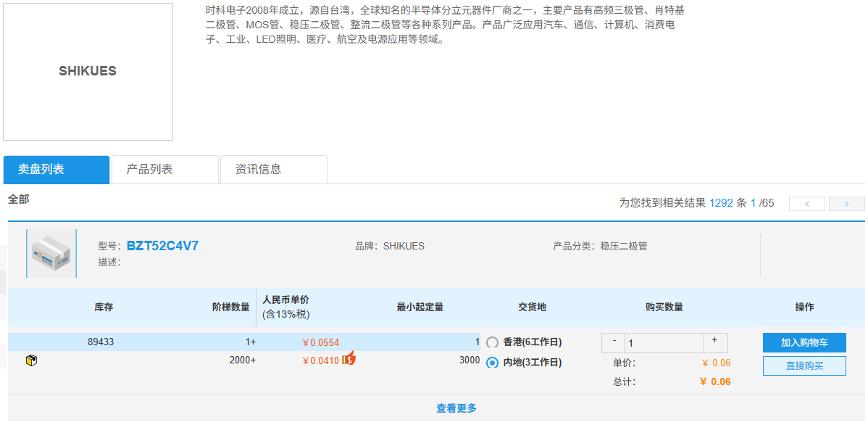Expand listings with 查看更多
Viewport: 868px width, 425px height.
(x=456, y=408)
